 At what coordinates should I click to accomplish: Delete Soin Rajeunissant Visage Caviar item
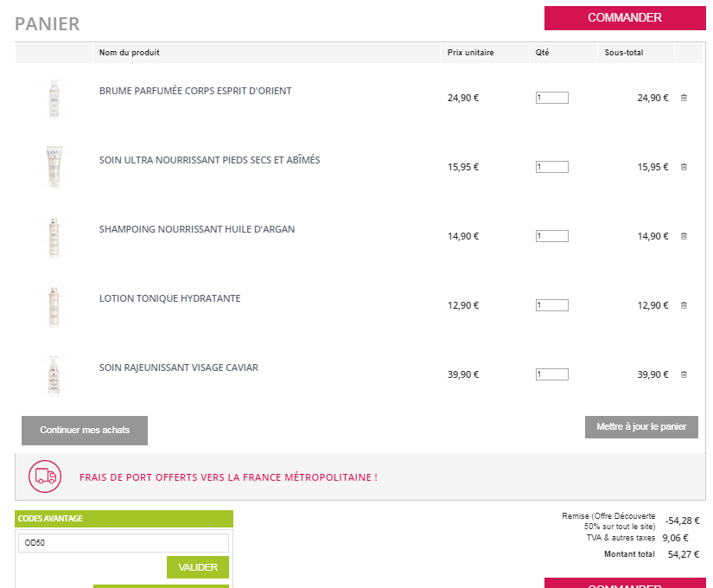(684, 374)
